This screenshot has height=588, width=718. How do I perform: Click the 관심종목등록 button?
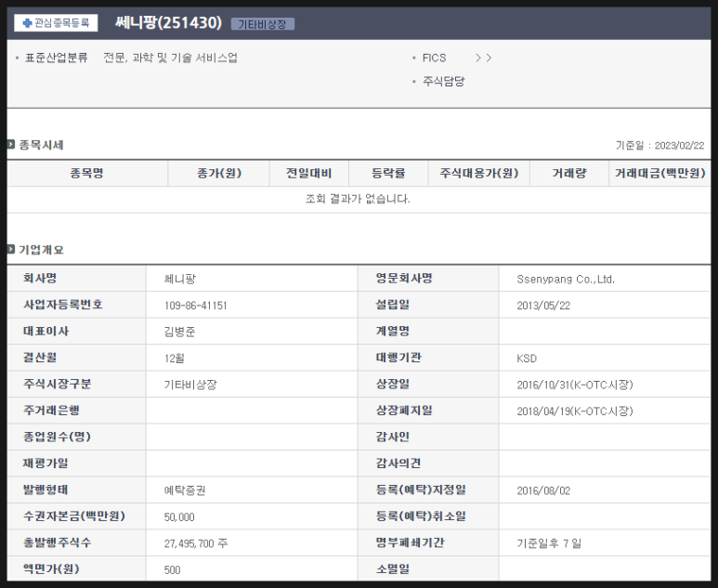click(x=56, y=23)
